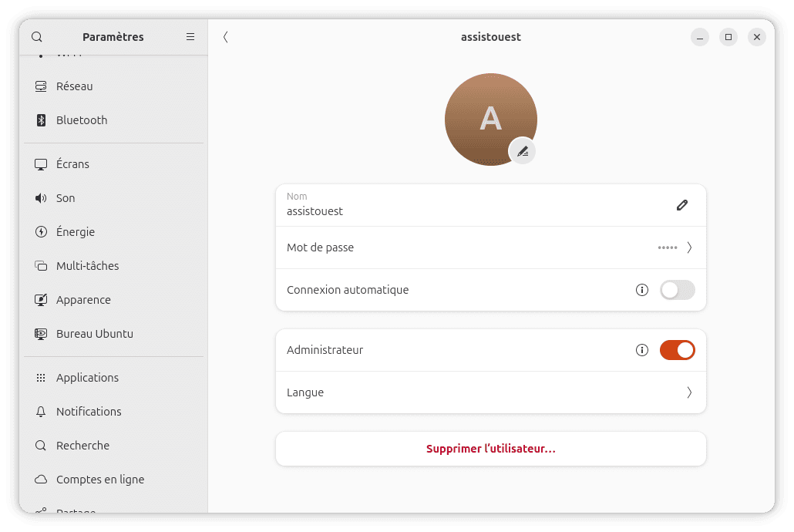The height and width of the screenshot is (532, 794).
Task: Open the Notifications settings panel
Action: (113, 412)
